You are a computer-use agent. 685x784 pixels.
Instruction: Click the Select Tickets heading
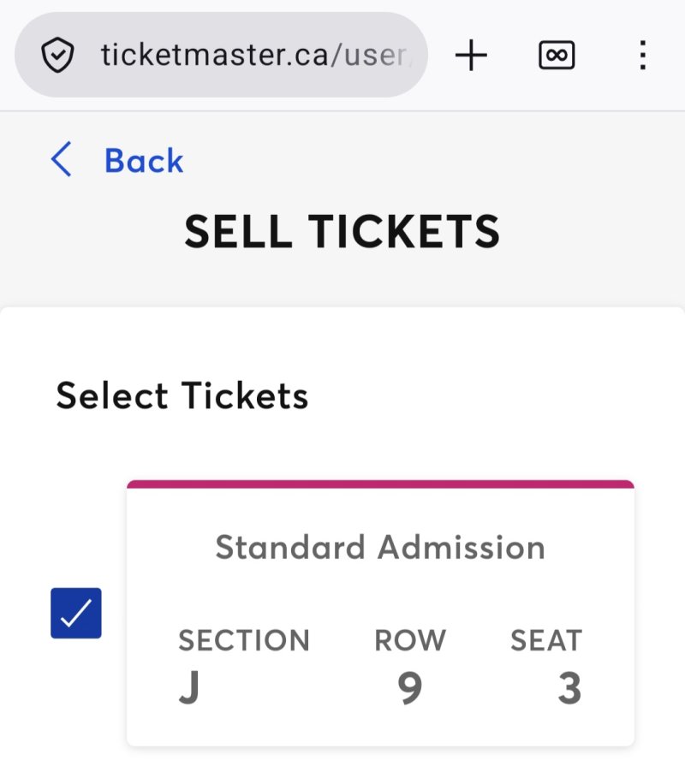(182, 396)
